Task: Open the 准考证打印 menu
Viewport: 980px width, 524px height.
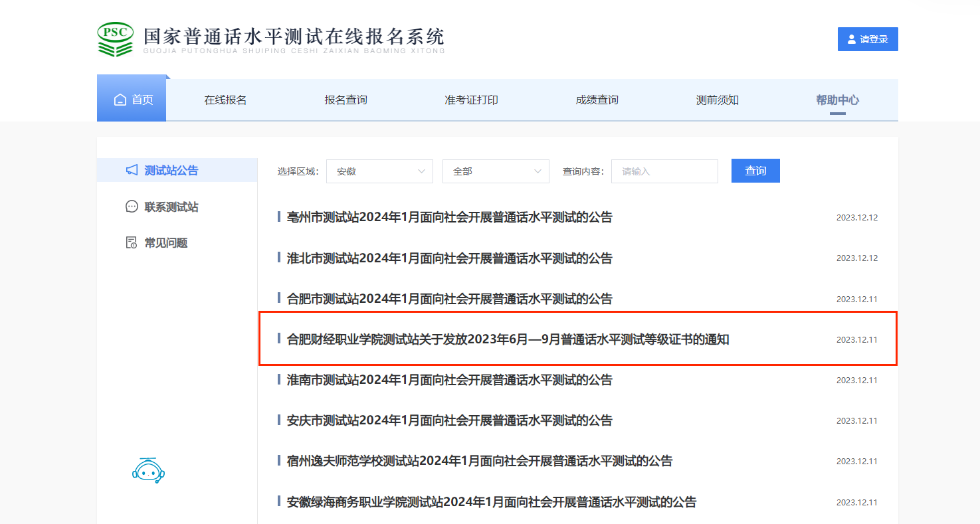Action: click(471, 100)
